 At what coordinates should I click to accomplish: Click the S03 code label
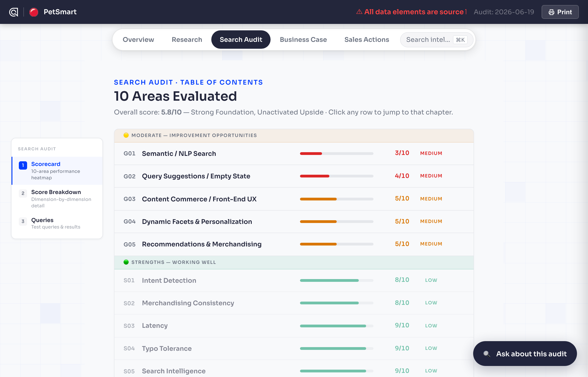(129, 326)
